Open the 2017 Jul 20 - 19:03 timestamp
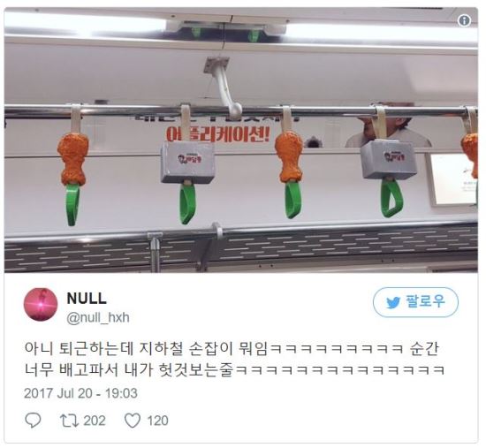This screenshot has height=448, width=486. click(80, 393)
